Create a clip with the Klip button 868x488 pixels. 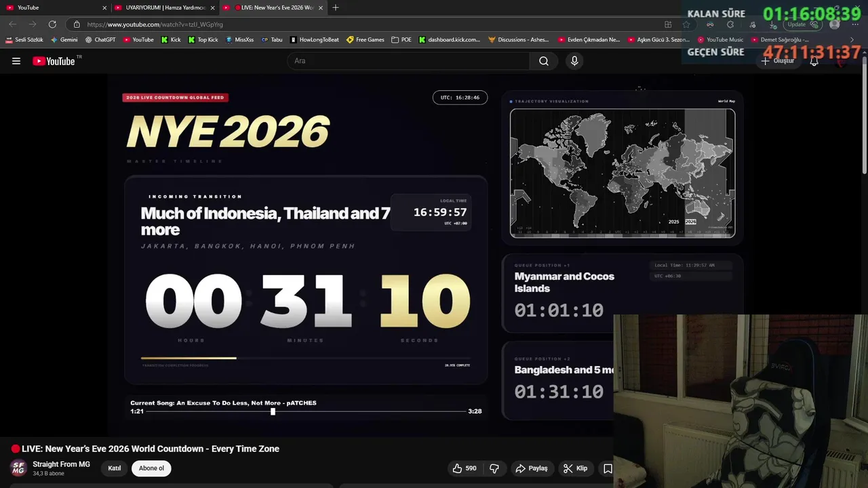(x=575, y=468)
